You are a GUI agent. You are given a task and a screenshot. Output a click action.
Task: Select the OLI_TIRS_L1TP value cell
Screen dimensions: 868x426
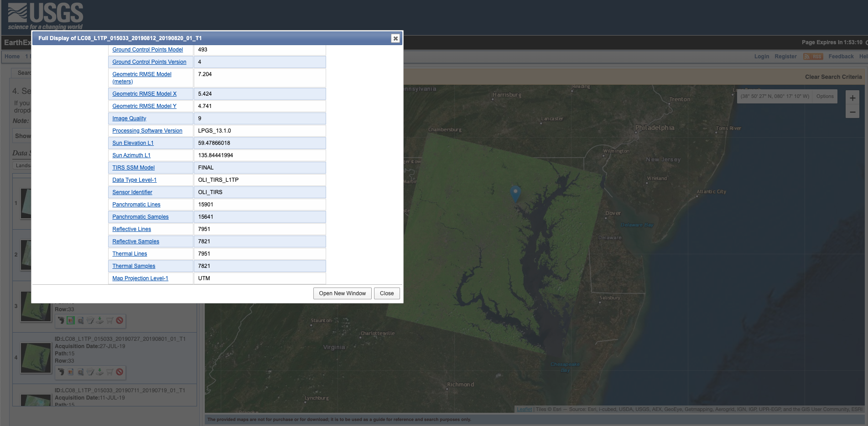(260, 180)
